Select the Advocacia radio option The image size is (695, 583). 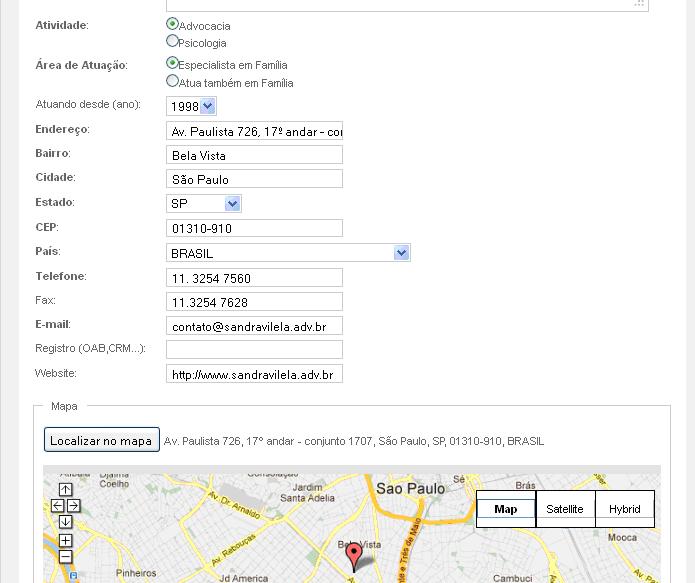pyautogui.click(x=173, y=24)
